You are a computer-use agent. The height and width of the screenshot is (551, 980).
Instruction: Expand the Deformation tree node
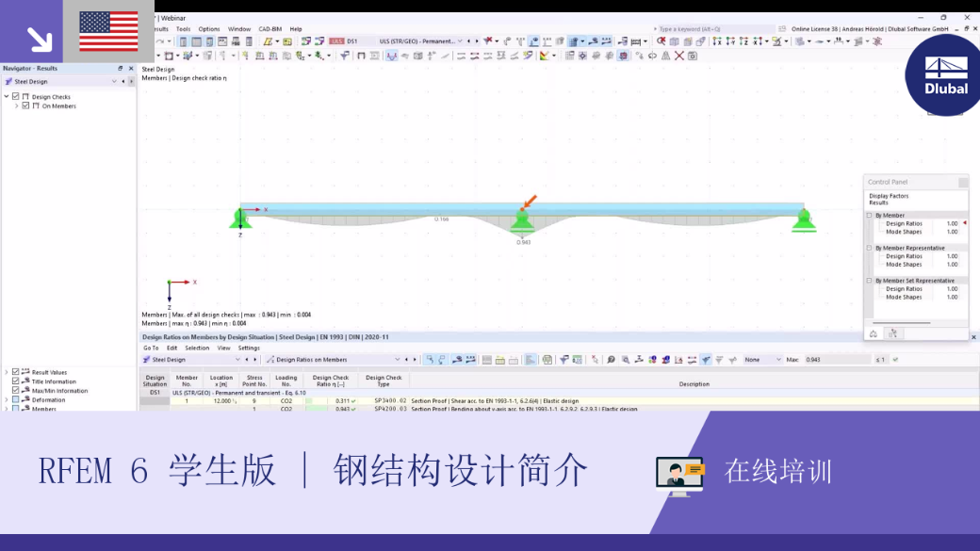7,399
